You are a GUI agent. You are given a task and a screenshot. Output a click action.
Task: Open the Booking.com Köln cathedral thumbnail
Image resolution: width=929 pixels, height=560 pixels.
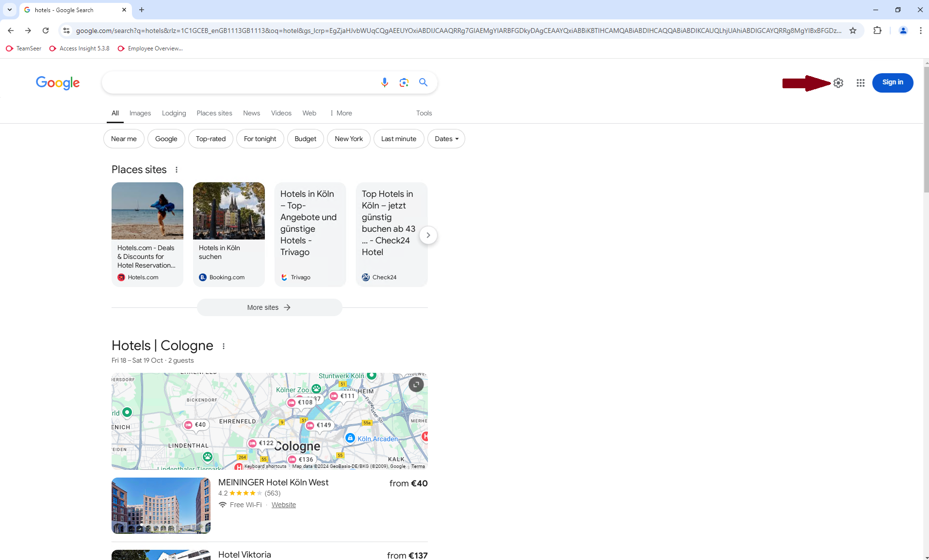pyautogui.click(x=229, y=211)
